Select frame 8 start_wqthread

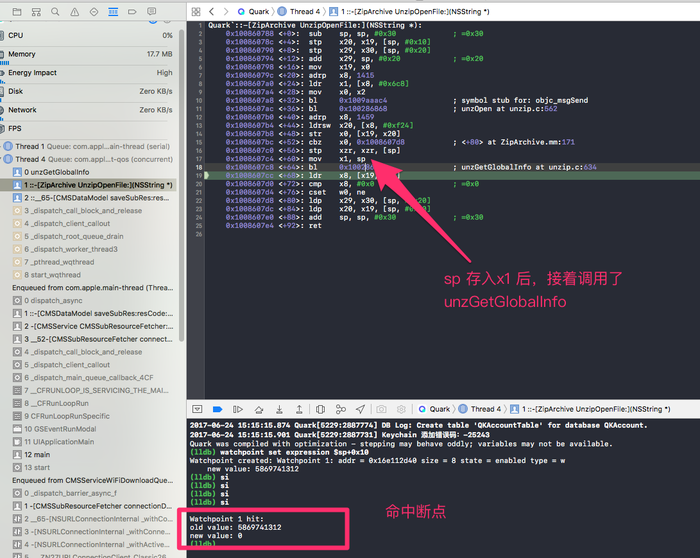point(89,275)
